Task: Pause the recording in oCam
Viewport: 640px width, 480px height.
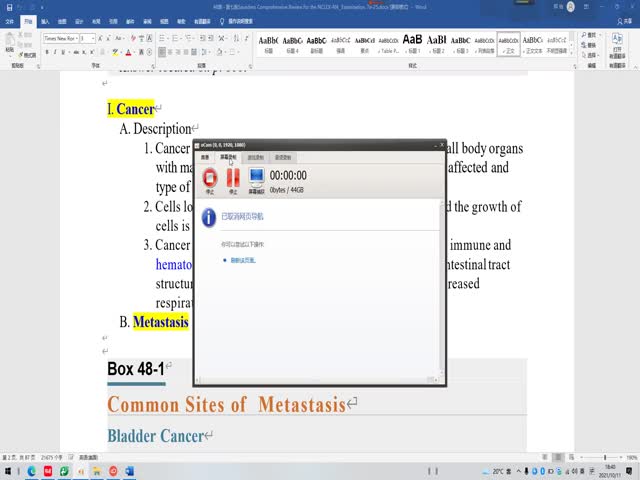Action: [x=233, y=178]
